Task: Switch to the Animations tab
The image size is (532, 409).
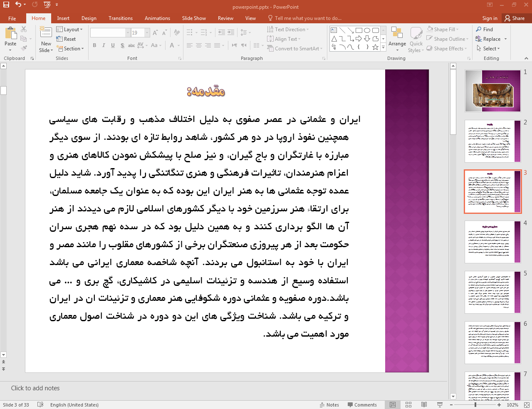Action: click(x=157, y=18)
